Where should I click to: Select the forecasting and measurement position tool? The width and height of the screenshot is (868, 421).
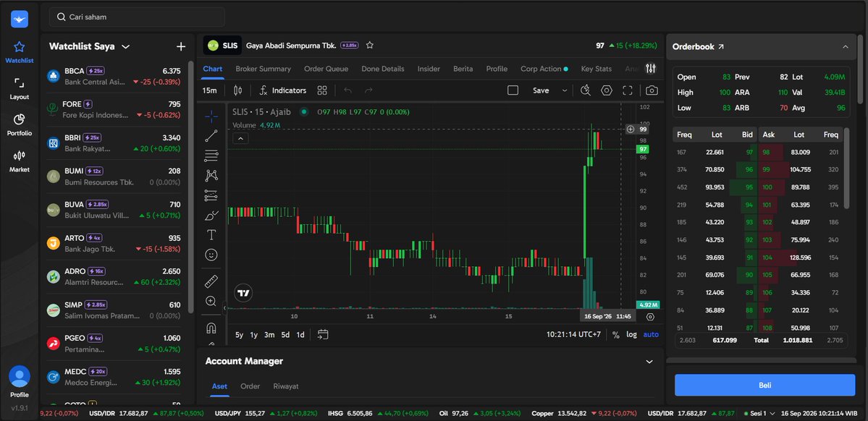tap(211, 195)
